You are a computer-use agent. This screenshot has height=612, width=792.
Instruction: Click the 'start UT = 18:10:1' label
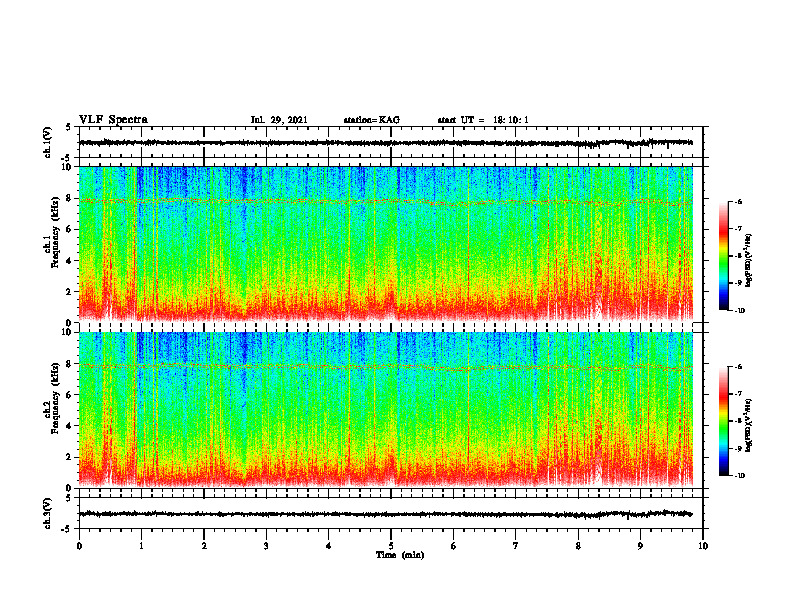(483, 120)
